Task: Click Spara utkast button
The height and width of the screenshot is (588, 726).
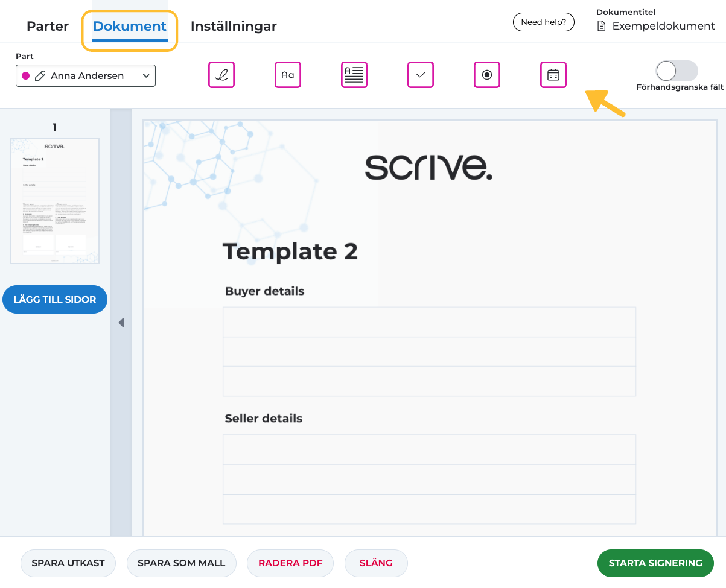Action: pos(68,563)
